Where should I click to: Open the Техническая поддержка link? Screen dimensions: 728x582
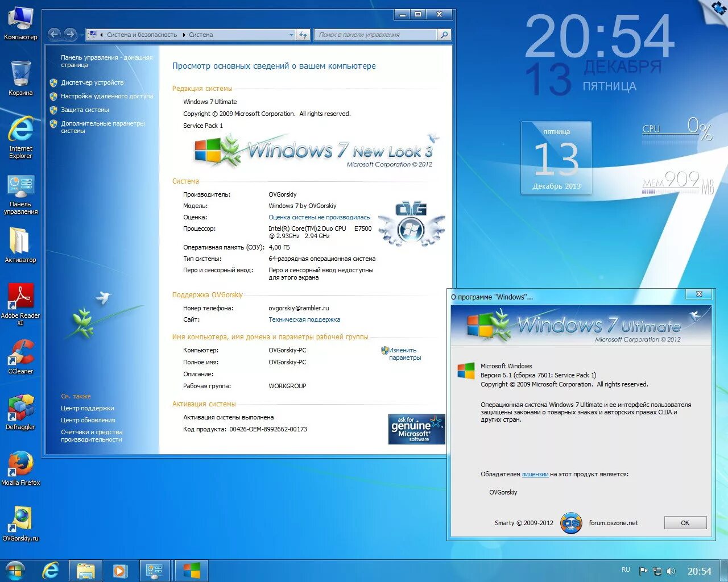point(304,319)
